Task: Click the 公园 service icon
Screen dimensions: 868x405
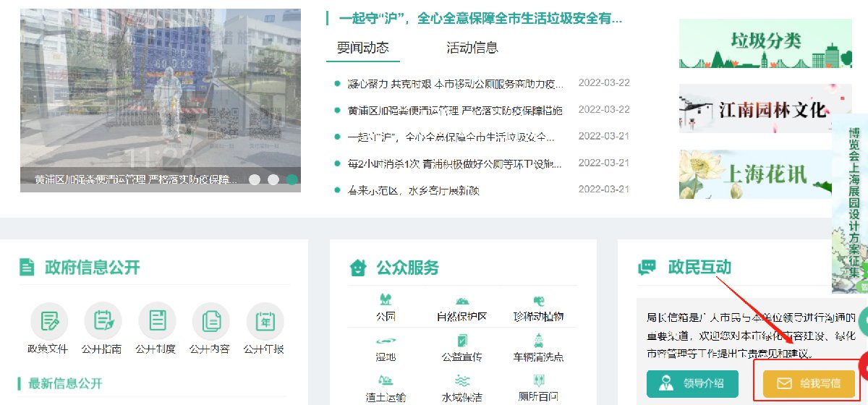Action: click(386, 300)
